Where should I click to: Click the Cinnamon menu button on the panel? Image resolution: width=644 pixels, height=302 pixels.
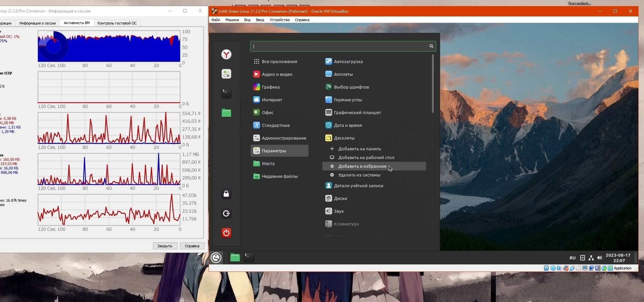pos(216,258)
